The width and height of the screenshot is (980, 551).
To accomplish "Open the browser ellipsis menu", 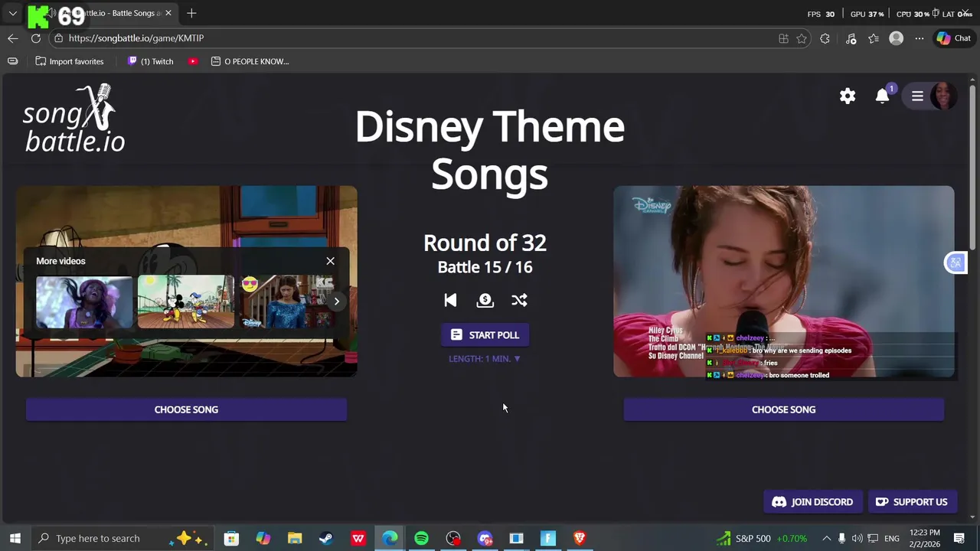I will [x=919, y=38].
